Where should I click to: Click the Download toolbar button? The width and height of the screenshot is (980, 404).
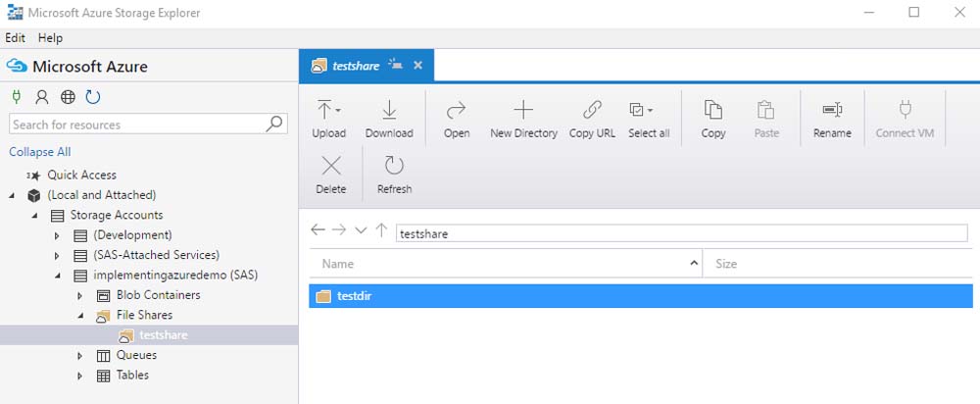point(389,119)
